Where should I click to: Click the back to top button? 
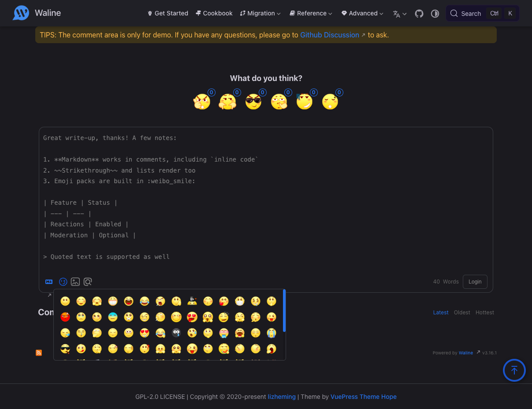[x=514, y=370]
